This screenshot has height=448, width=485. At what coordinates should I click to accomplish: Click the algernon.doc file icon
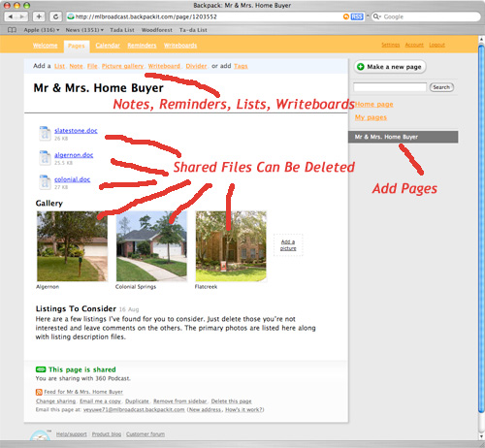pos(45,158)
